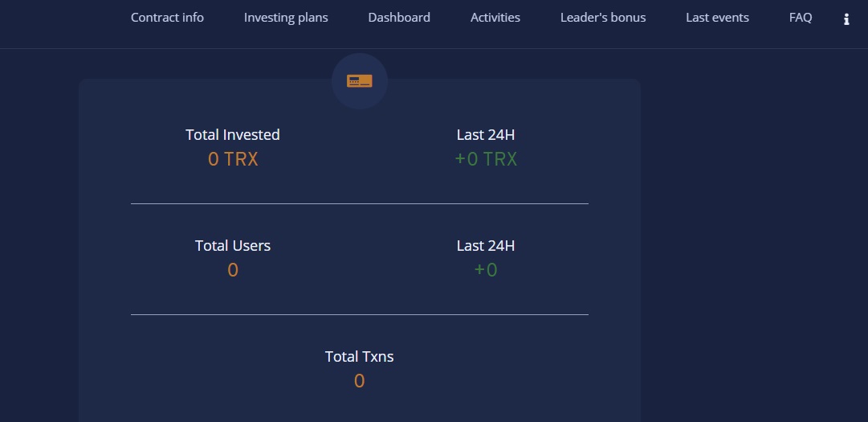Screen dimensions: 868x422
Task: Click the Total Users label
Action: (x=233, y=245)
